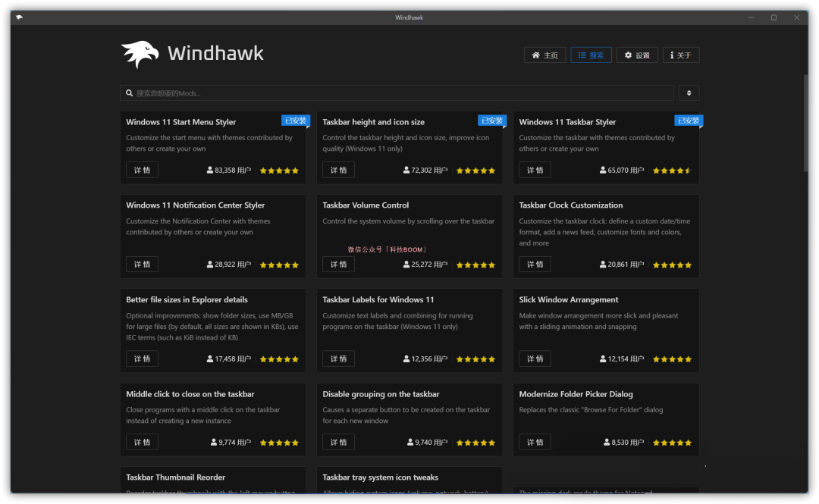
Task: Select the Taskbar Thumbnail Reorder title
Action: [175, 477]
